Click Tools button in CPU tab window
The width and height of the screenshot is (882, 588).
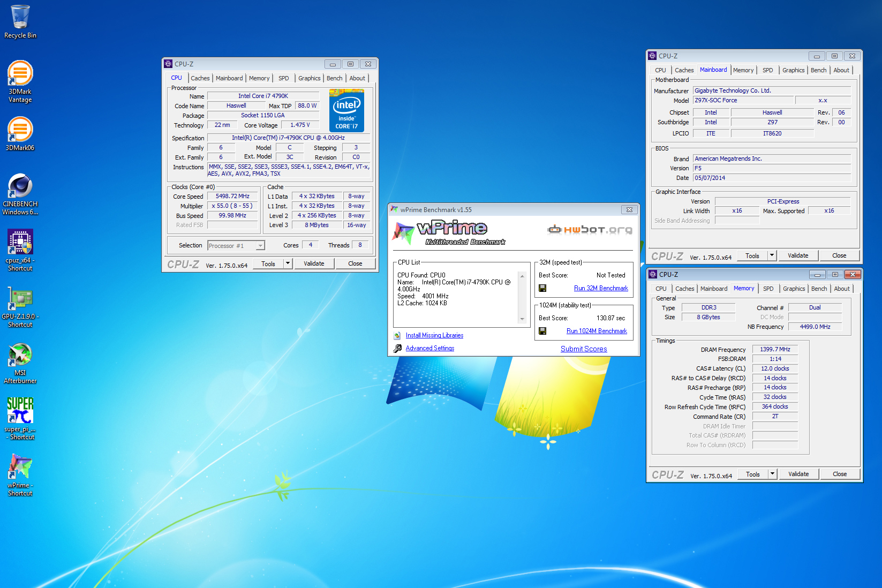268,263
